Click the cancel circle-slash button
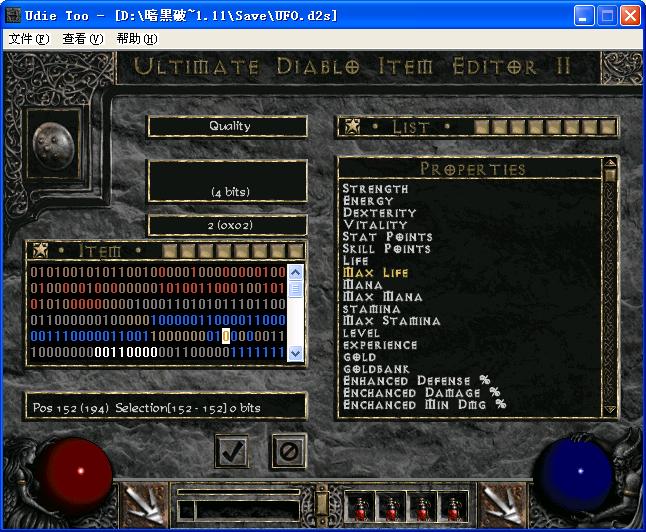Screen dimensions: 646x532 [x=289, y=451]
